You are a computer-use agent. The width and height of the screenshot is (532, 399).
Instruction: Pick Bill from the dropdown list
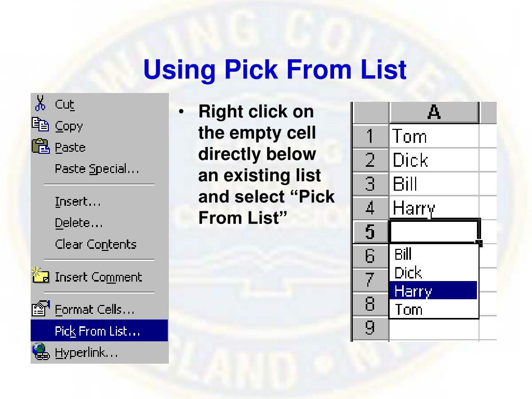[x=433, y=254]
